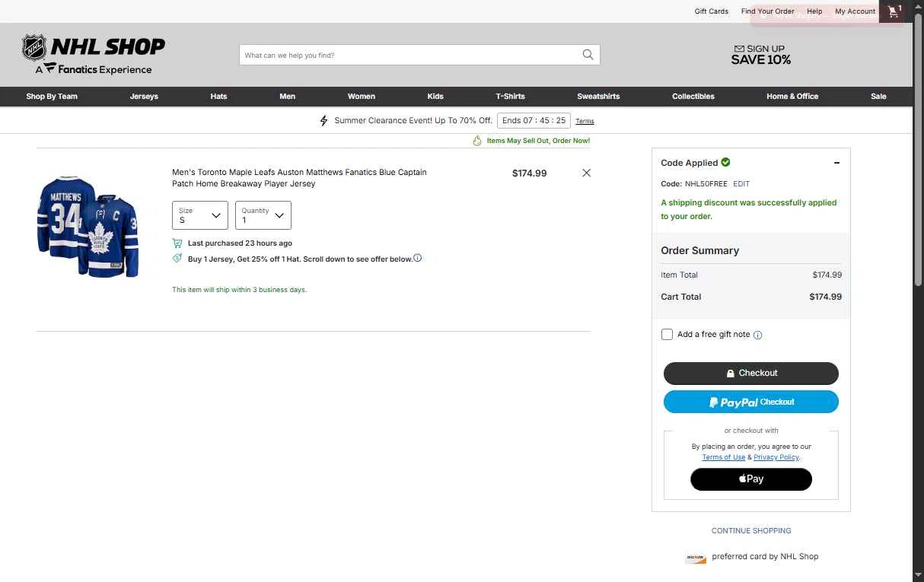Viewport: 924px width, 582px height.
Task: Collapse the Code Applied section
Action: click(x=836, y=163)
